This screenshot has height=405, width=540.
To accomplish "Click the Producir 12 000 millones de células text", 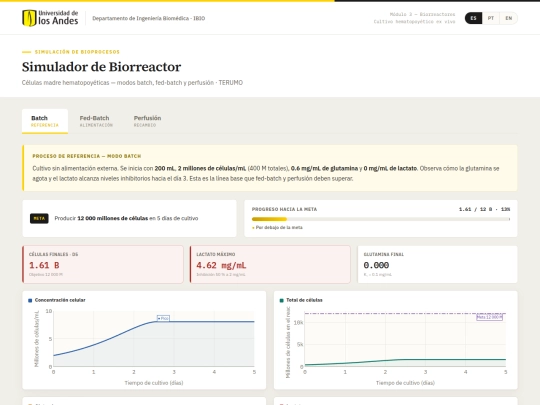I will coord(126,218).
